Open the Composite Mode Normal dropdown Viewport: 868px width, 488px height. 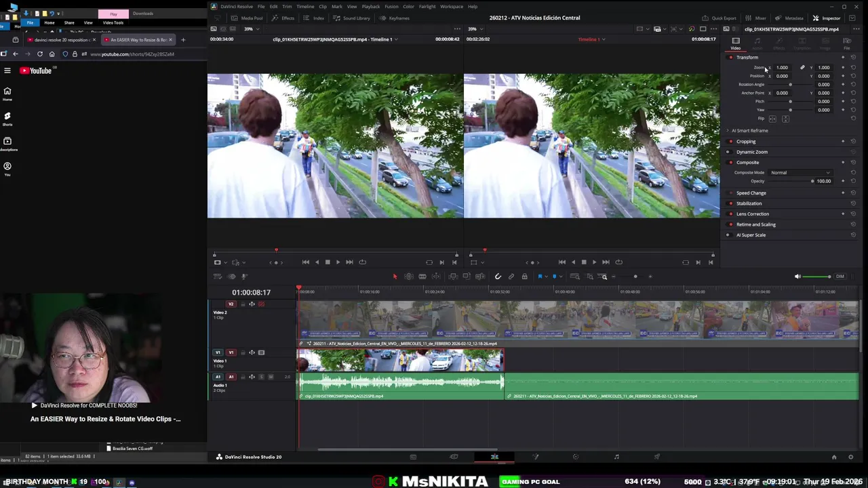800,173
